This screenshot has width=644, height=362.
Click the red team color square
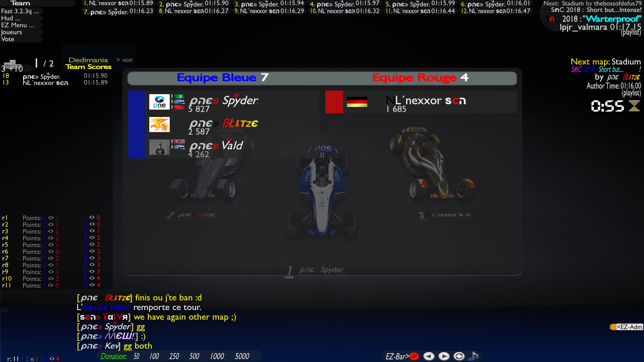[334, 102]
